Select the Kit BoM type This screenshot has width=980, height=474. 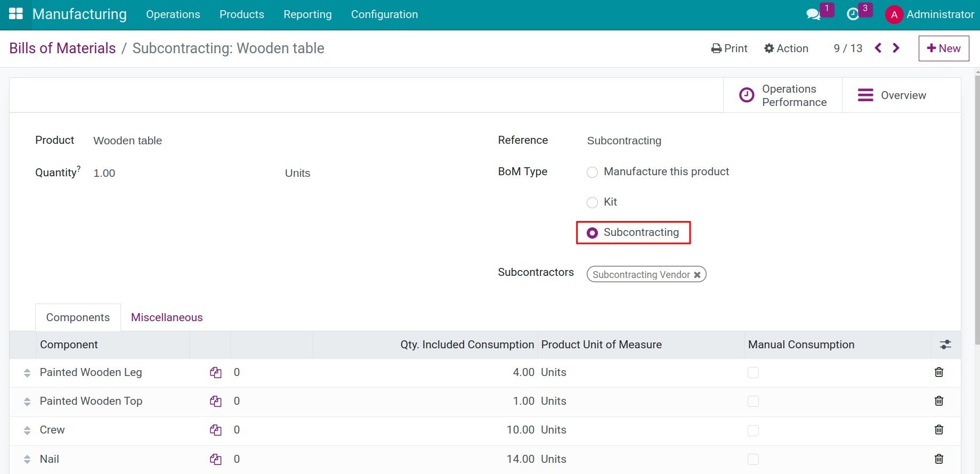[x=592, y=202]
